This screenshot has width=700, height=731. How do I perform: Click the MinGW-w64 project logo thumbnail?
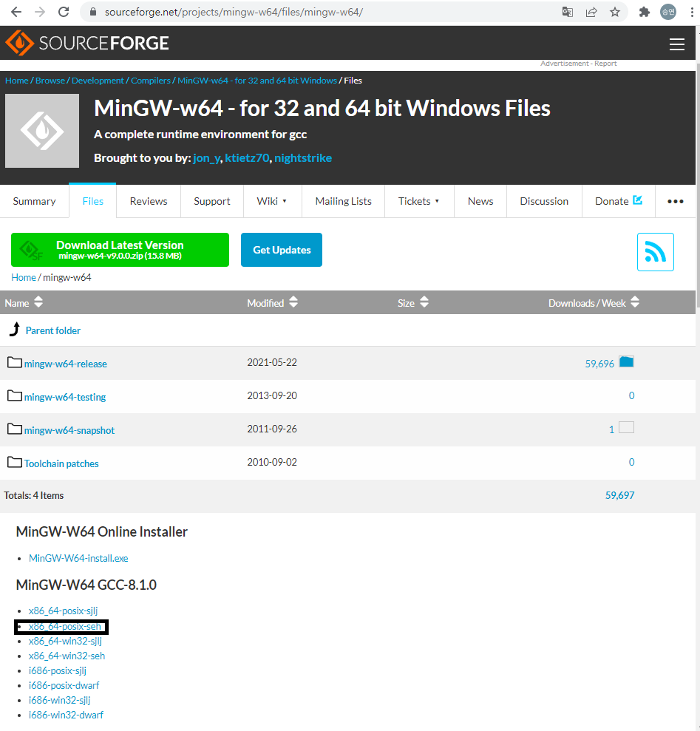[42, 131]
